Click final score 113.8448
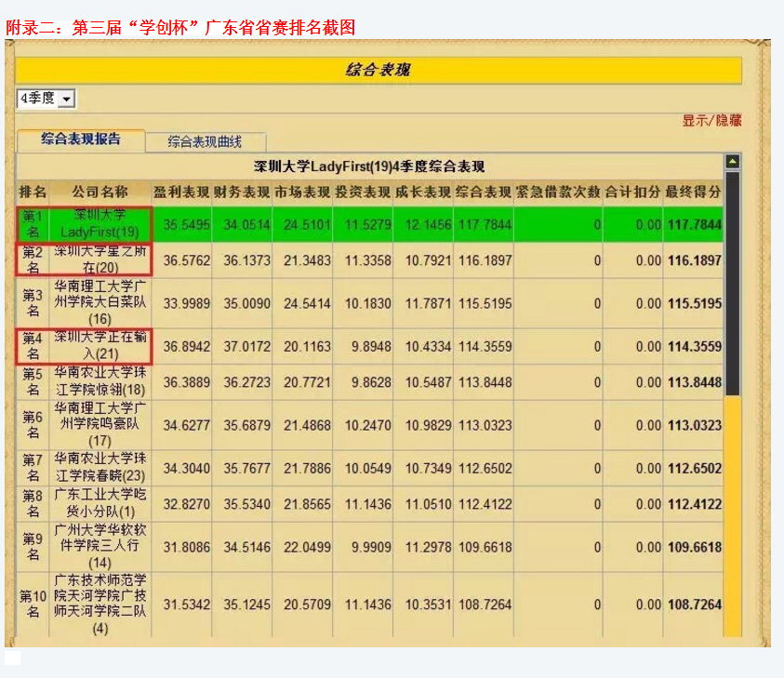Screen dimensions: 784x678 [x=695, y=382]
